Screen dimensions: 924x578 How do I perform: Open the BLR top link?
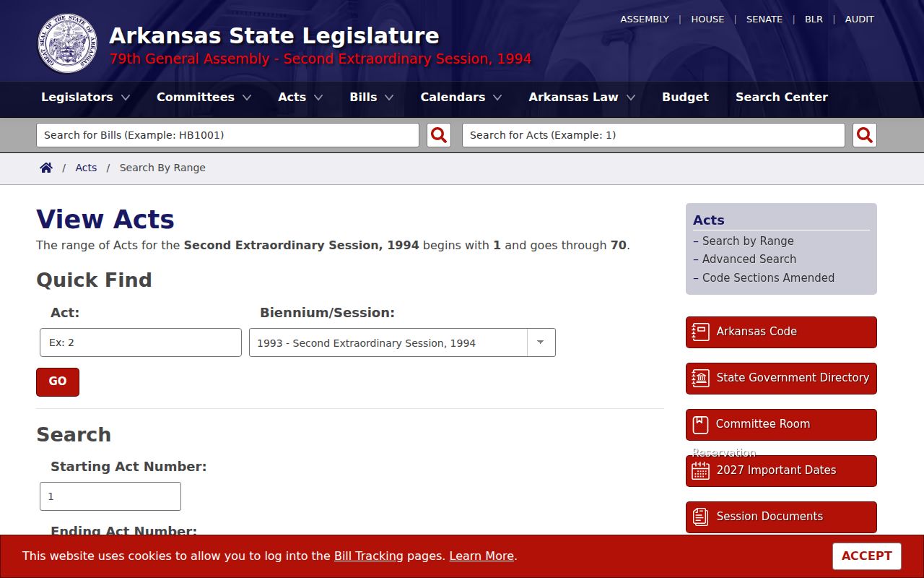(x=814, y=20)
